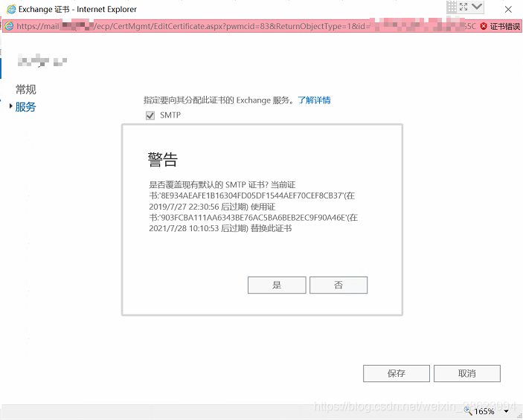The height and width of the screenshot is (420, 523).
Task: Click the expiry date 2021/7/28 10:10:53
Action: (184, 229)
